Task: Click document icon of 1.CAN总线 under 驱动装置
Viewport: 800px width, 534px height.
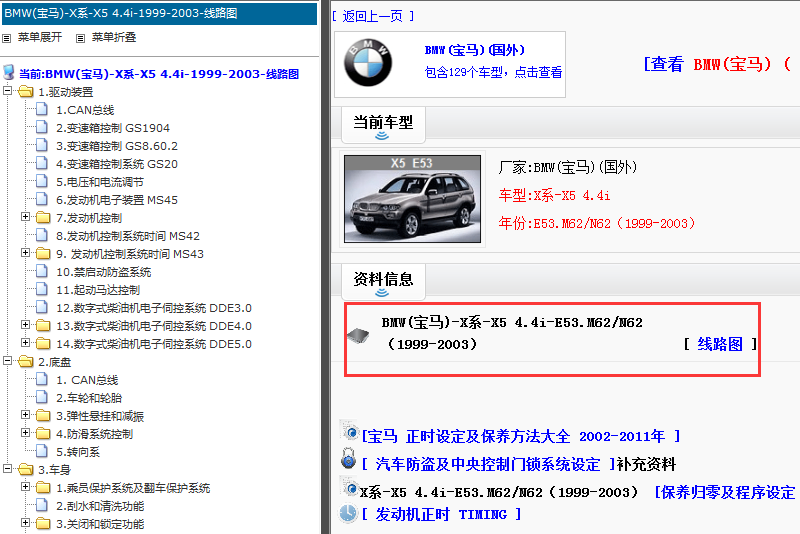Action: pos(42,110)
